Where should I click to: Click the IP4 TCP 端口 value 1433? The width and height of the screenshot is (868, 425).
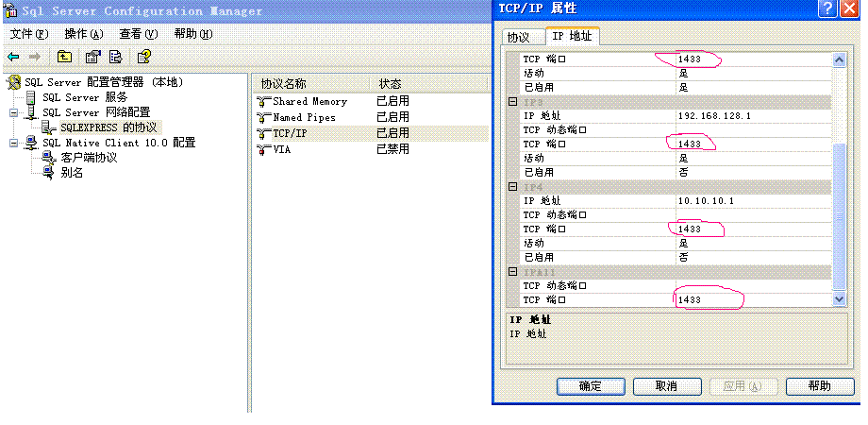point(690,229)
